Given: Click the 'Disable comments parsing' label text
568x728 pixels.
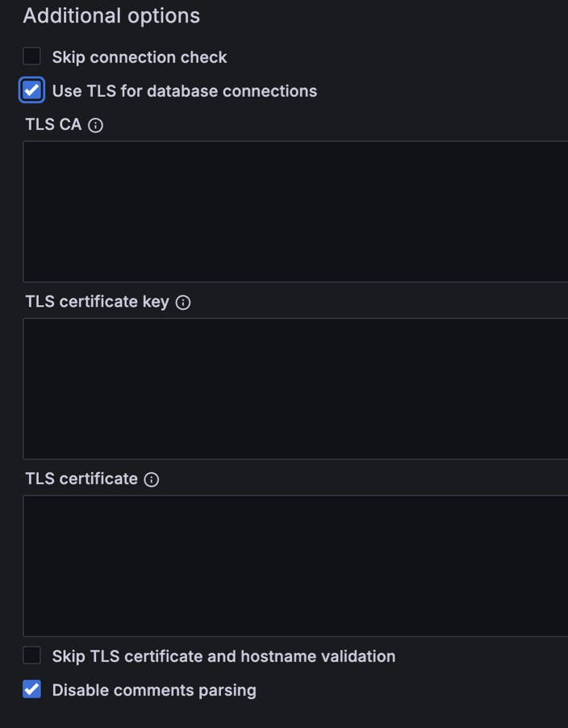Looking at the screenshot, I should 154,690.
